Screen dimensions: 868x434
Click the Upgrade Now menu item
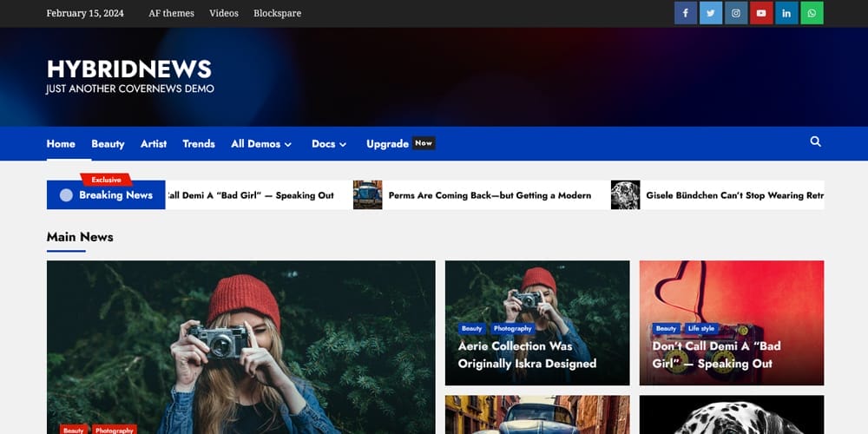tap(401, 144)
